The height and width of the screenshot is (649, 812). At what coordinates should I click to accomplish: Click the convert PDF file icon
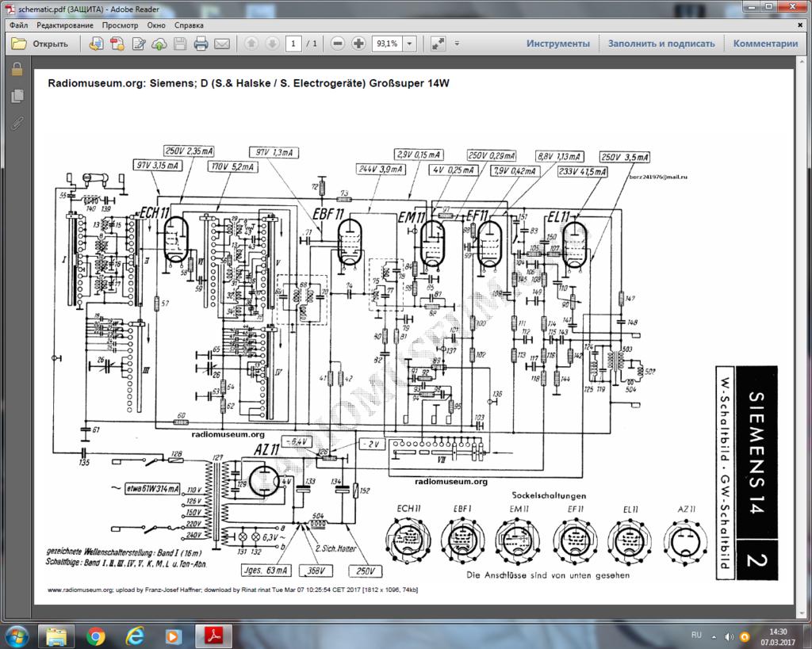117,44
